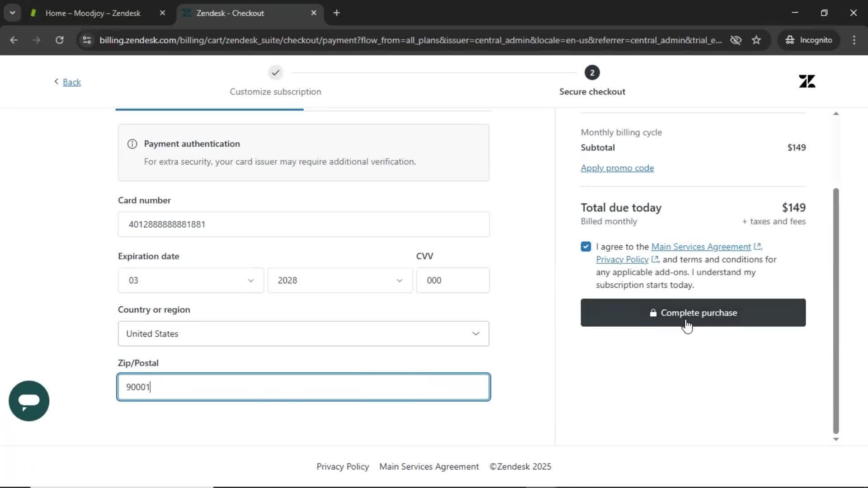Click the order summary scrollbar thumb
The image size is (868, 488).
click(836, 311)
